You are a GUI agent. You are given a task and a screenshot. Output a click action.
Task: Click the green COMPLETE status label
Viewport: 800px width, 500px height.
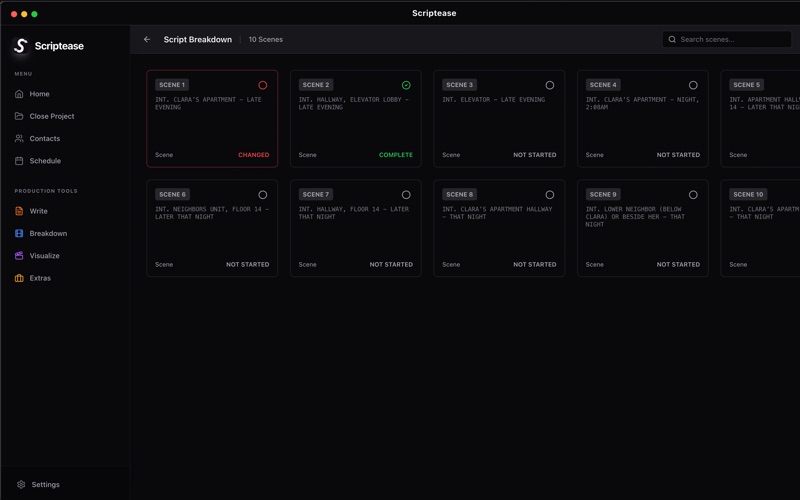[x=396, y=155]
